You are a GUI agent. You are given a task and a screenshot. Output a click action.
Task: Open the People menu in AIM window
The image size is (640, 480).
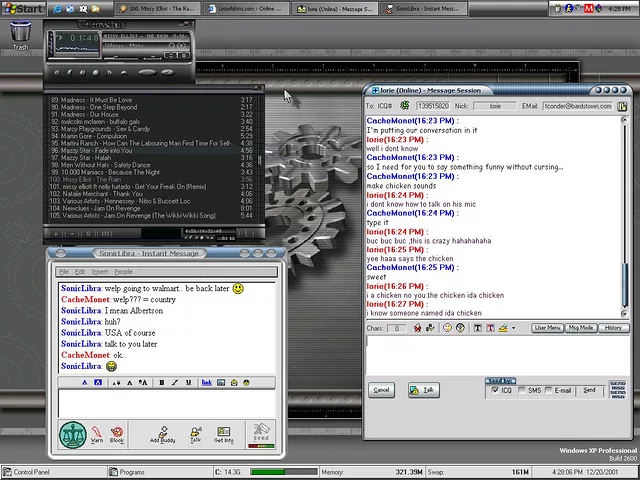pyautogui.click(x=123, y=272)
